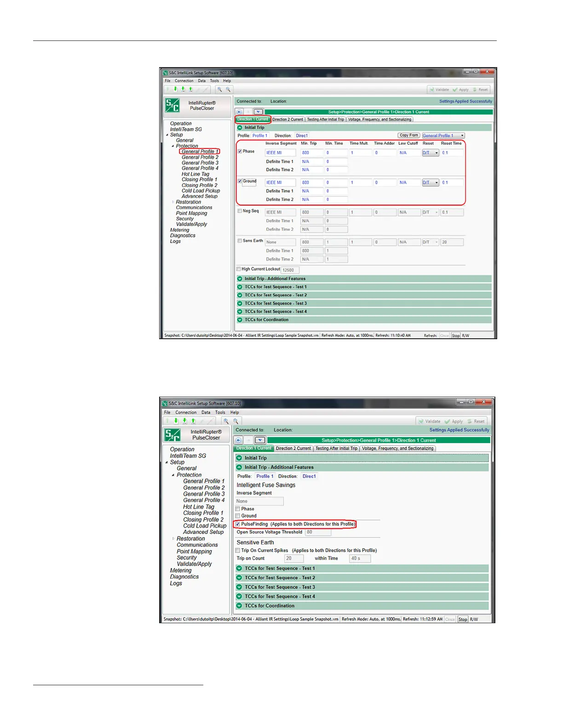Select Cold Load Pickup in the lower window tree
563x728 pixels.
tap(205, 526)
